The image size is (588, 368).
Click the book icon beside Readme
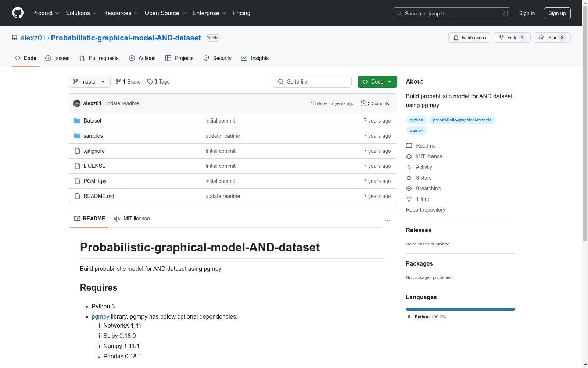[409, 146]
